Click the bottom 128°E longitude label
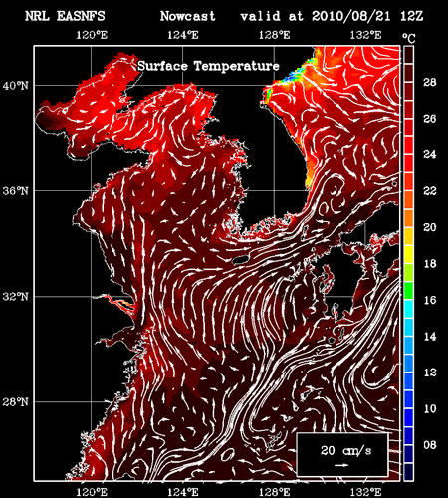This screenshot has width=448, height=498. point(275,491)
